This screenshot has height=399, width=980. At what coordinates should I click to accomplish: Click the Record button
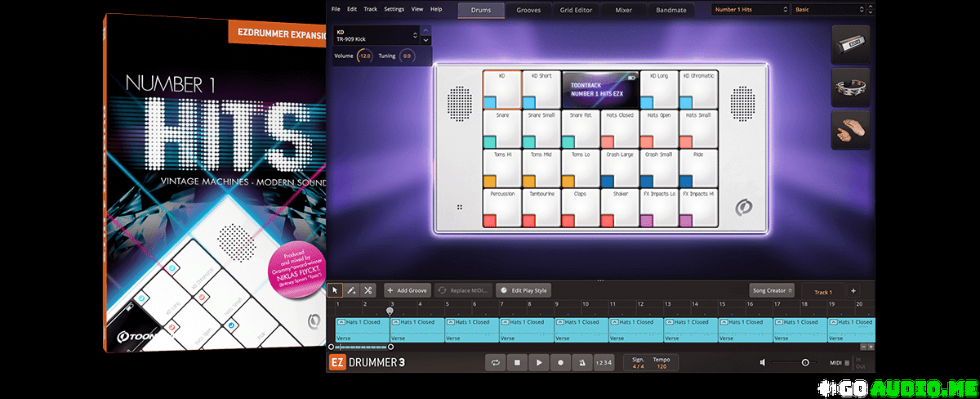tap(560, 362)
